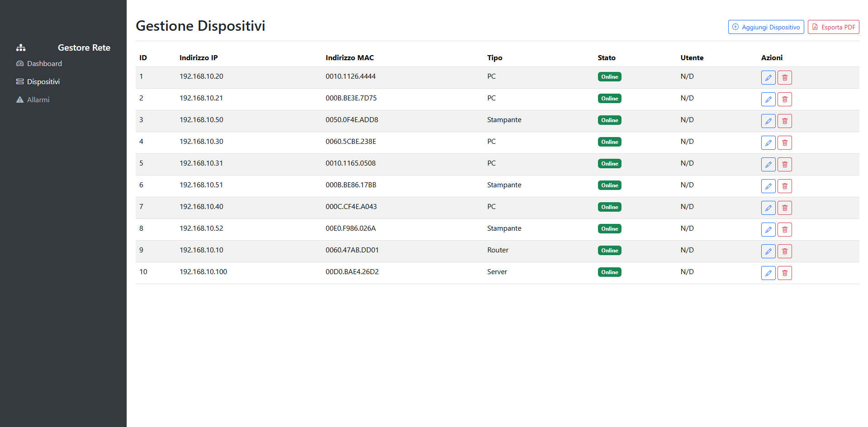Select Dispositivi in the sidebar

click(43, 82)
